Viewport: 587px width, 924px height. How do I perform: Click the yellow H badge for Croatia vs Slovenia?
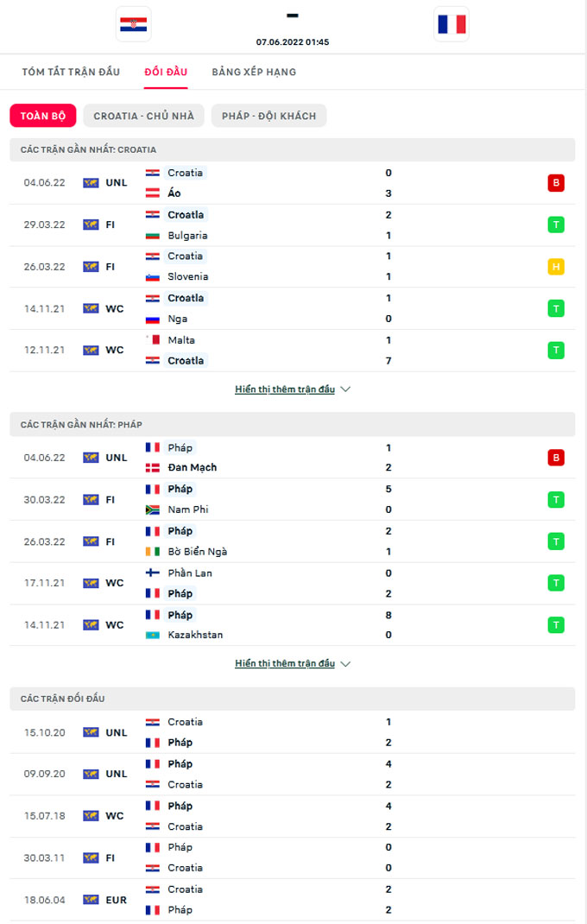556,267
